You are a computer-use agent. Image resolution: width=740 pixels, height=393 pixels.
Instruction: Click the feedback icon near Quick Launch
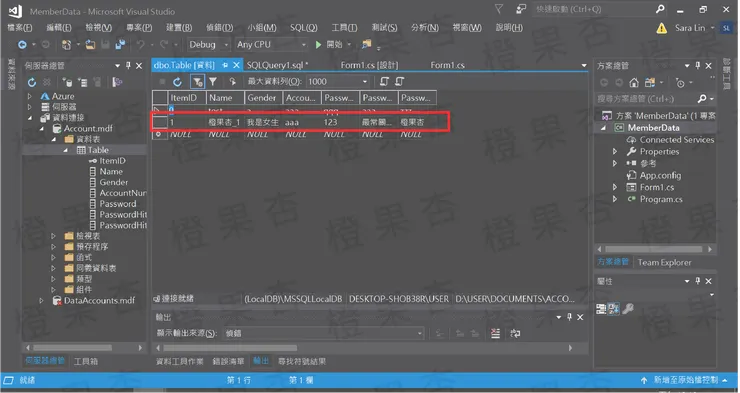(x=521, y=9)
